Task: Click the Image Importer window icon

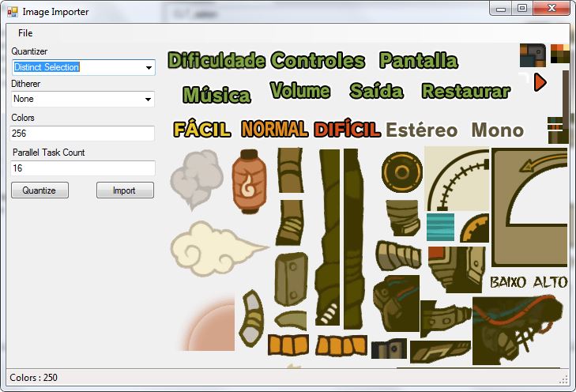Action: (x=13, y=12)
